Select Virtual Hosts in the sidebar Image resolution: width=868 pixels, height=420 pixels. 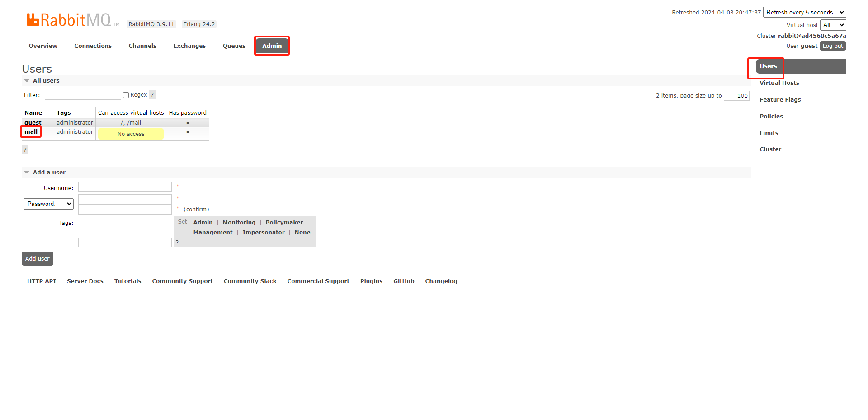779,83
